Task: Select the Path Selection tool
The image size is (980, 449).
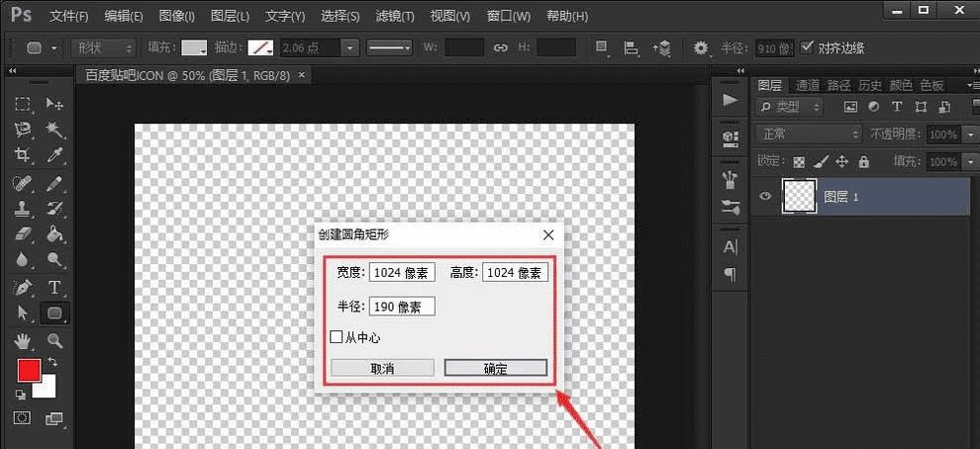Action: tap(23, 313)
